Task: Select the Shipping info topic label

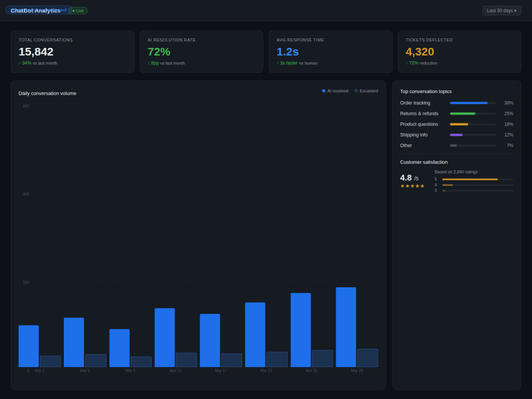Action: [413, 135]
